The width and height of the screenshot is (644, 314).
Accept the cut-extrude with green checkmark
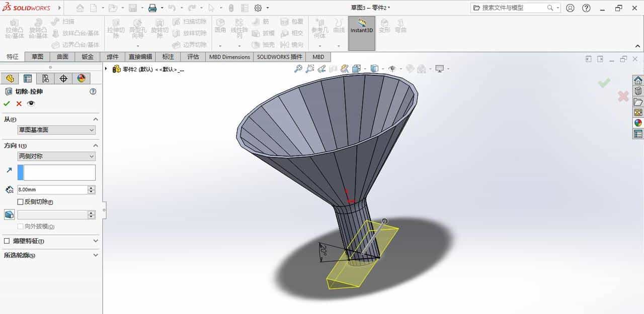[x=6, y=104]
